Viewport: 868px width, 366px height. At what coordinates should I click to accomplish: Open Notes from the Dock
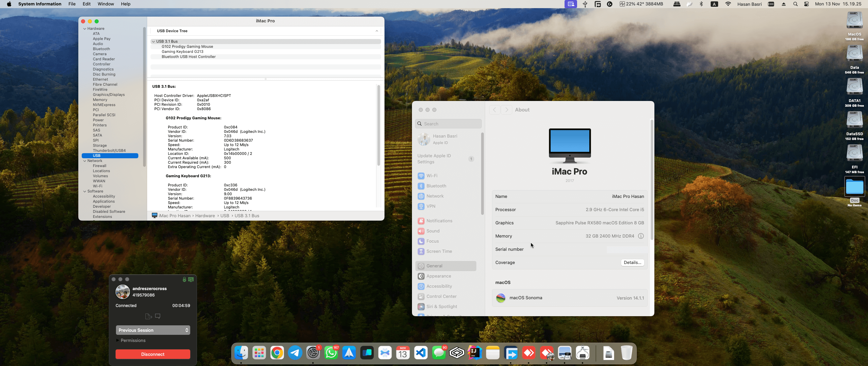(x=493, y=353)
